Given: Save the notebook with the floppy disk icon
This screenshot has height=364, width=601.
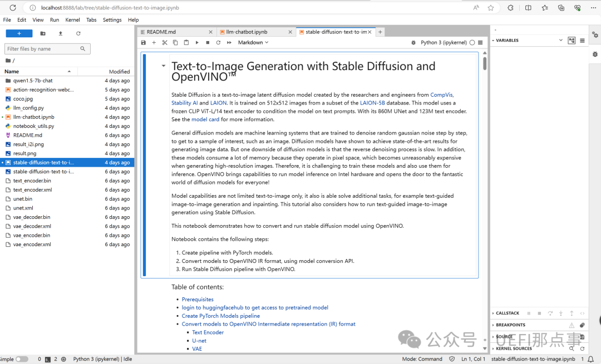Looking at the screenshot, I should click(x=144, y=43).
